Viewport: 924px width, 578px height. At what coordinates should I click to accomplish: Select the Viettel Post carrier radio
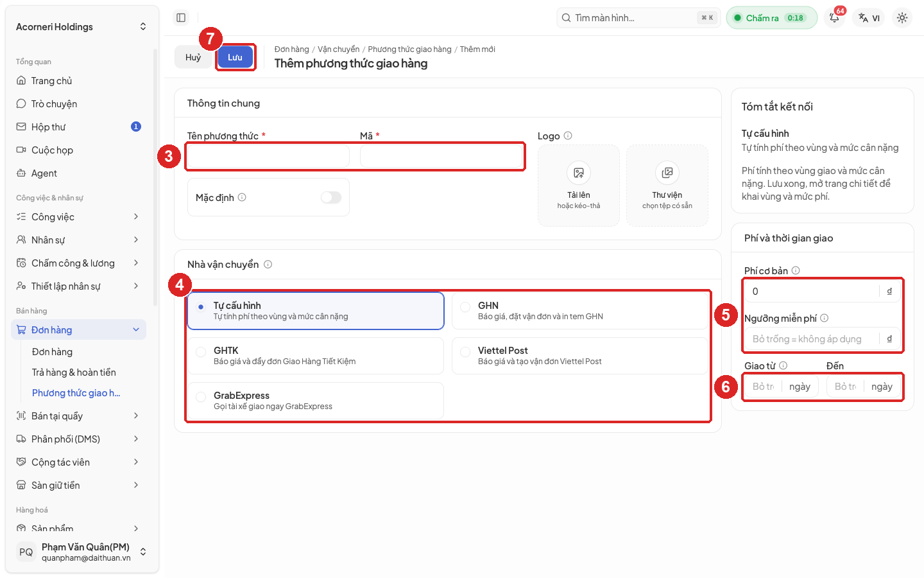point(465,352)
